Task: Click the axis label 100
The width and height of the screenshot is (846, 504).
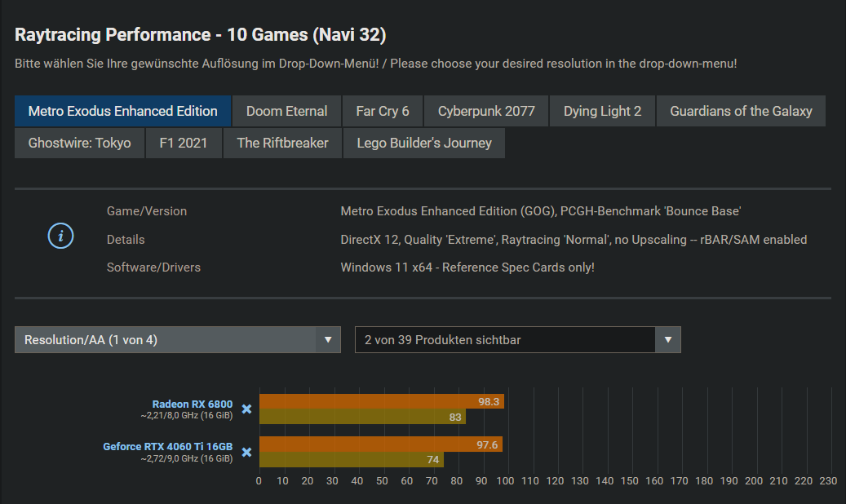Action: click(506, 481)
